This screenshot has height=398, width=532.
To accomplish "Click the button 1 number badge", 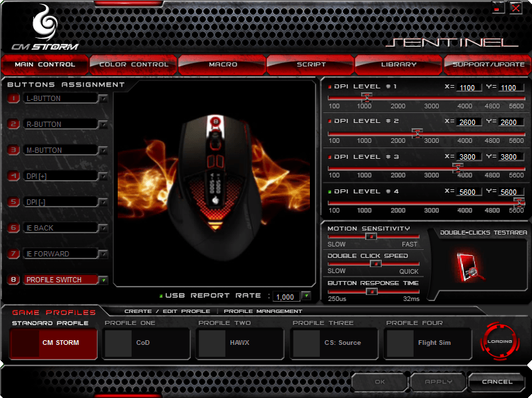I will [x=13, y=98].
